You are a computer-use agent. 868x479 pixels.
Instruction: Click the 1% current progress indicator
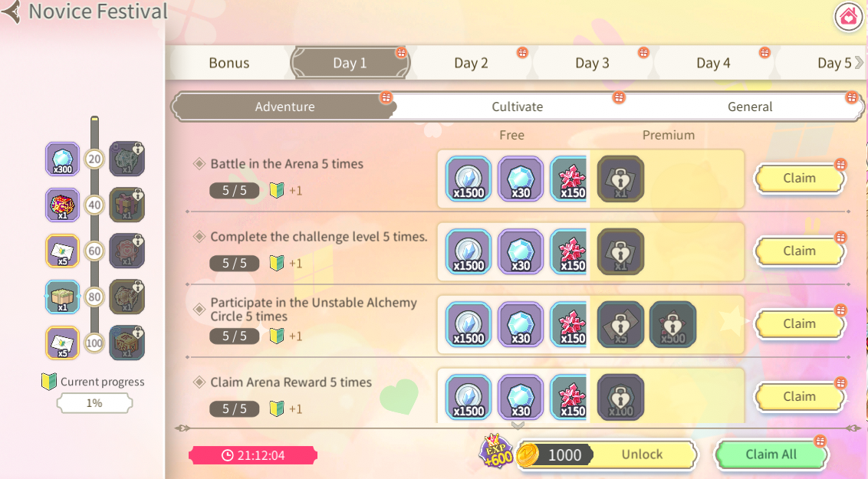[x=94, y=403]
